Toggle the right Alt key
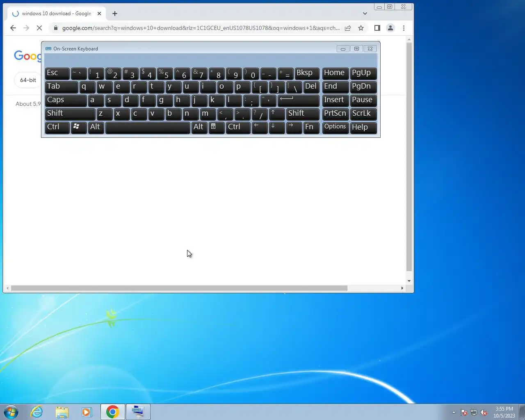This screenshot has width=525, height=420. pyautogui.click(x=199, y=128)
